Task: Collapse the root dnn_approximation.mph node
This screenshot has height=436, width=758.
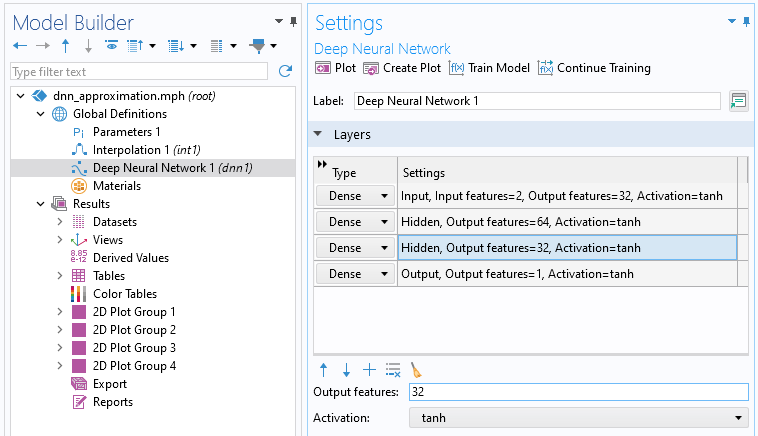Action: click(x=21, y=96)
